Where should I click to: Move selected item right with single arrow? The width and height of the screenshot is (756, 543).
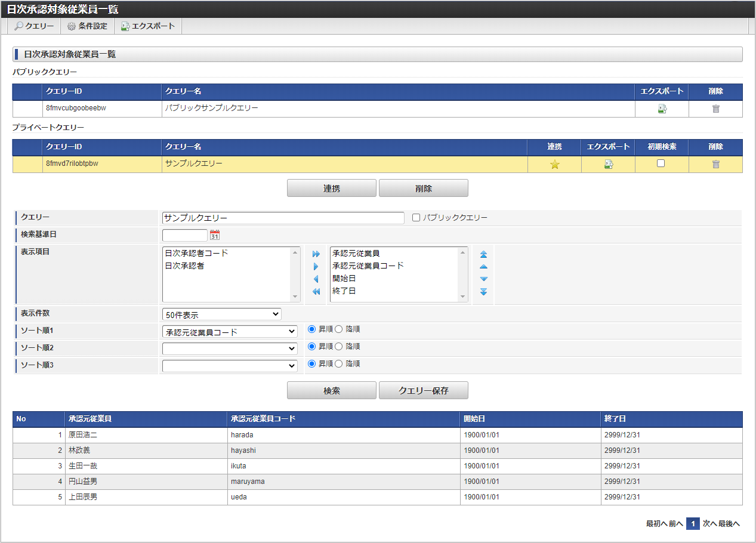316,267
